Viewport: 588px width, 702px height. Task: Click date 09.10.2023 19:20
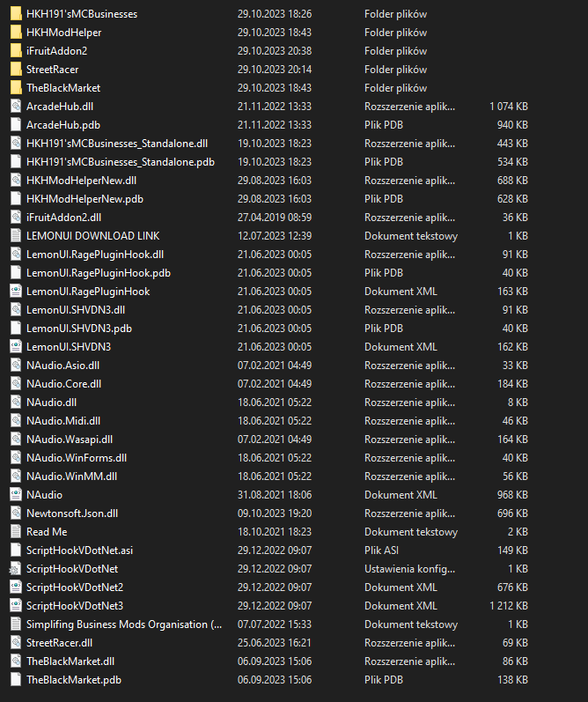coord(275,514)
